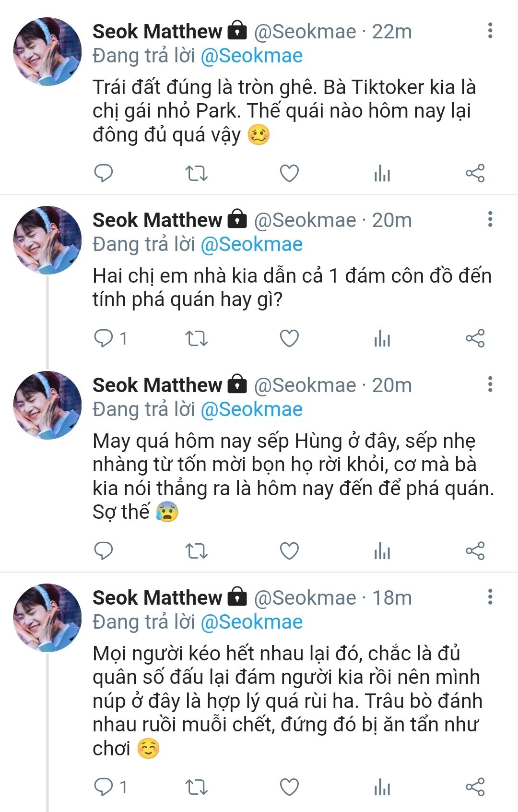The image size is (518, 812).
Task: Reply to the 18m tweet with one comment
Action: pyautogui.click(x=110, y=787)
